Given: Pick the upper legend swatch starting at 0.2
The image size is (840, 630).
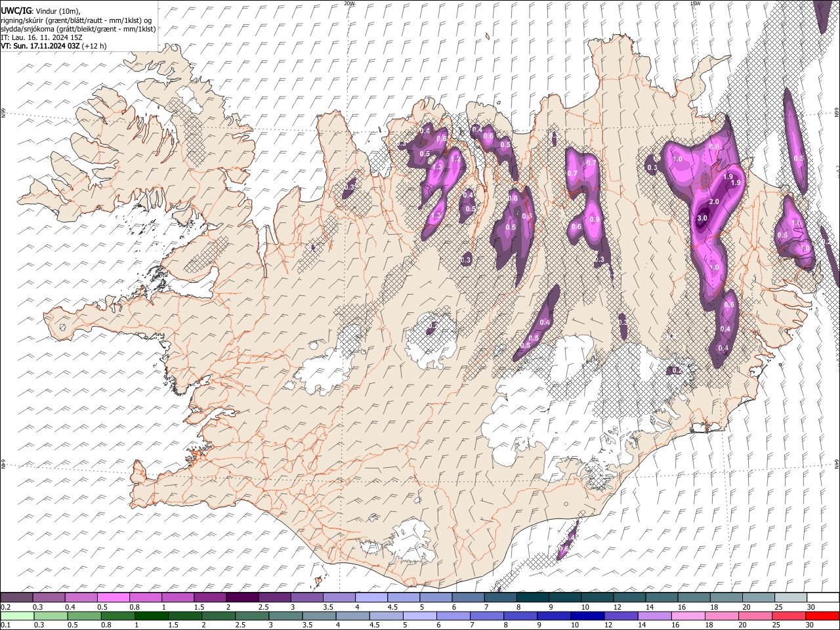Looking at the screenshot, I should click(x=16, y=598).
